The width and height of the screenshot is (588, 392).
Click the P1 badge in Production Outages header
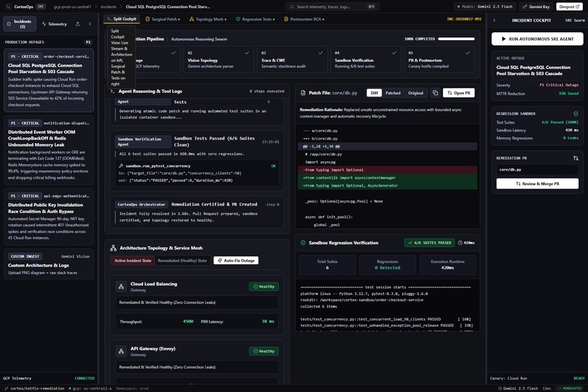pyautogui.click(x=88, y=42)
